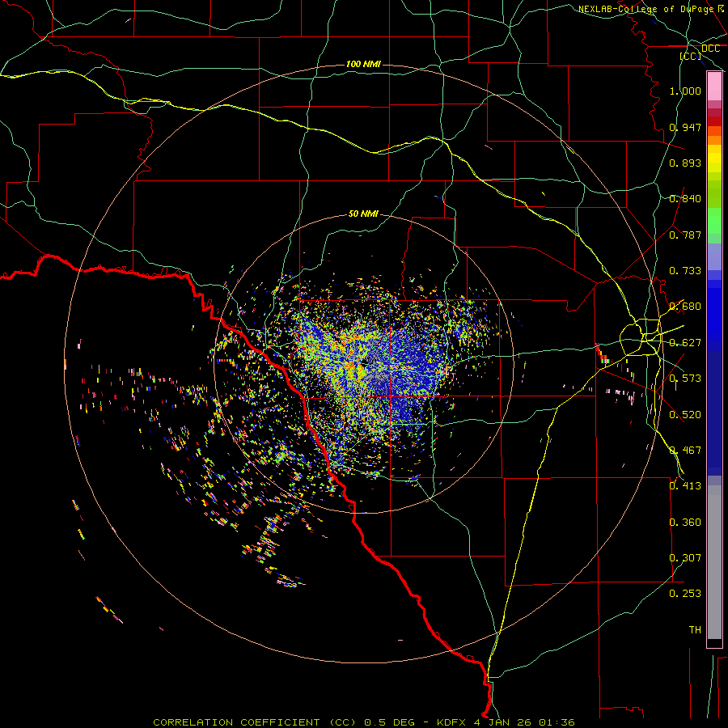
Task: Click the NEXLAB-College of DuPage credit text
Action: [647, 9]
